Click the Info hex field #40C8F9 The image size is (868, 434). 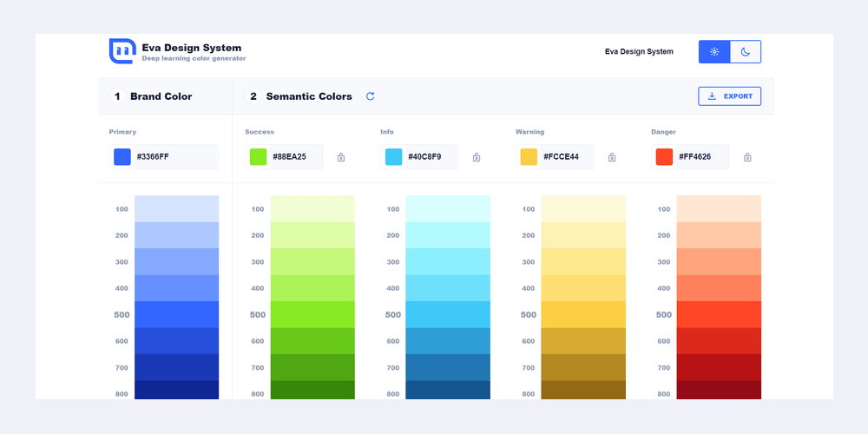(431, 156)
